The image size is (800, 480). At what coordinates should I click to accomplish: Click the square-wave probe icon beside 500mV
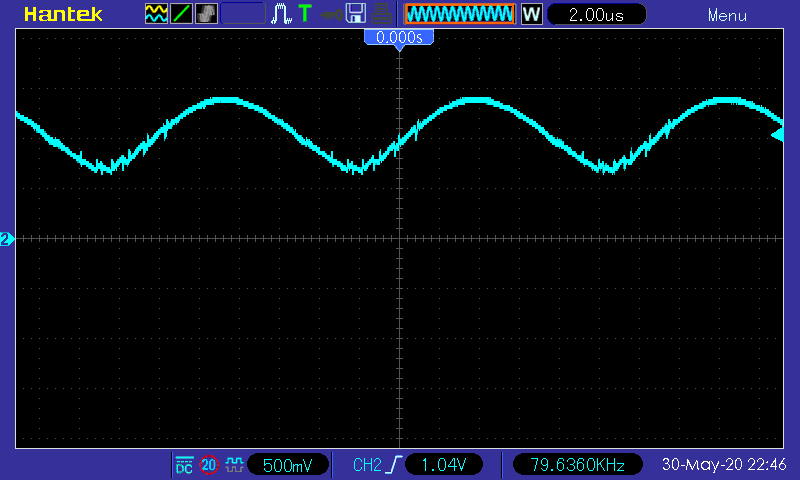(x=234, y=465)
